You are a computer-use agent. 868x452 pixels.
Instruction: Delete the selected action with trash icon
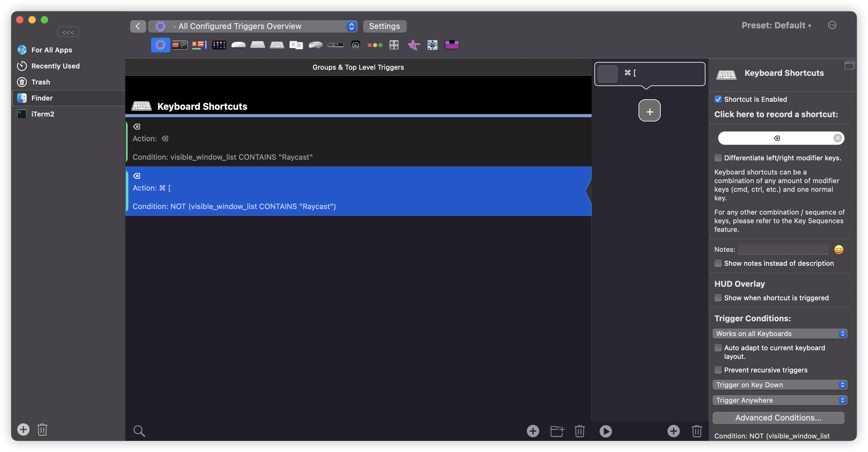tap(696, 431)
